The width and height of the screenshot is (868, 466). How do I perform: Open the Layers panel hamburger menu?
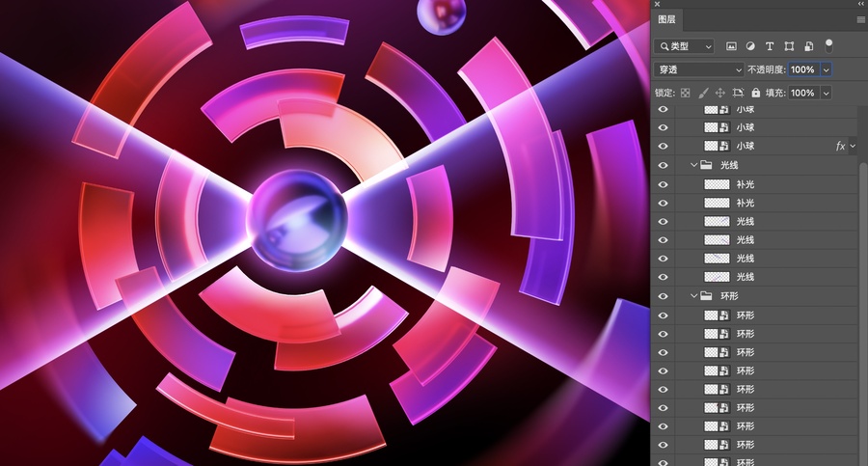point(861,19)
